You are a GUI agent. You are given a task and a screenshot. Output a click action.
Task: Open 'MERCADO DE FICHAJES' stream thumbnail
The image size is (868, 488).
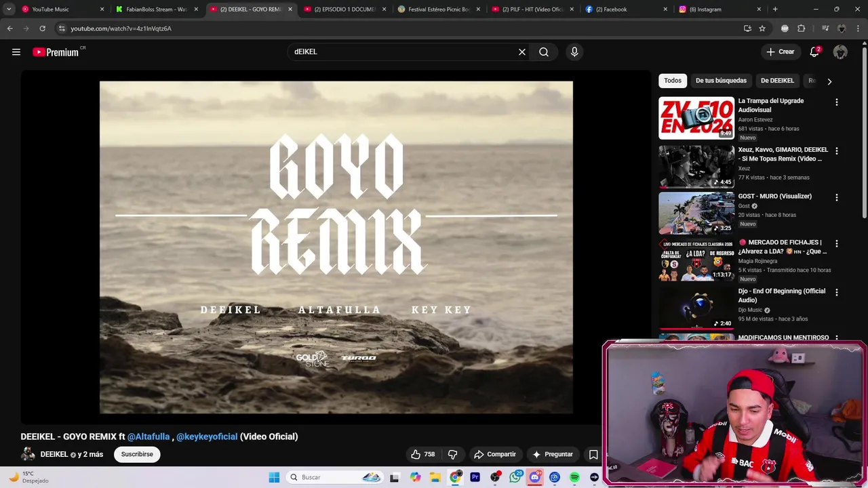point(696,260)
